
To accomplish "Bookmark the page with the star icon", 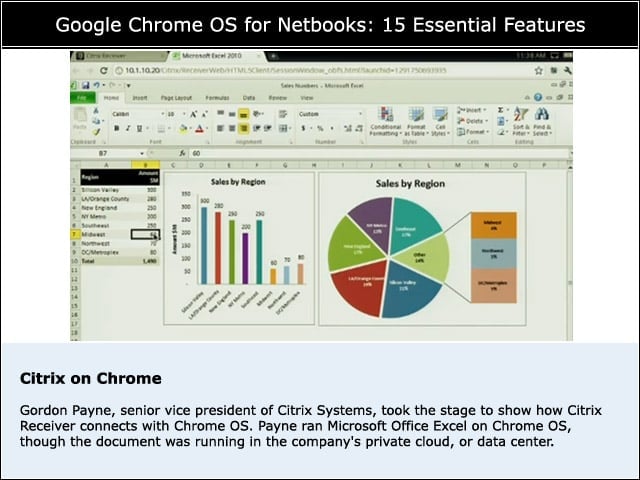I will coord(538,71).
